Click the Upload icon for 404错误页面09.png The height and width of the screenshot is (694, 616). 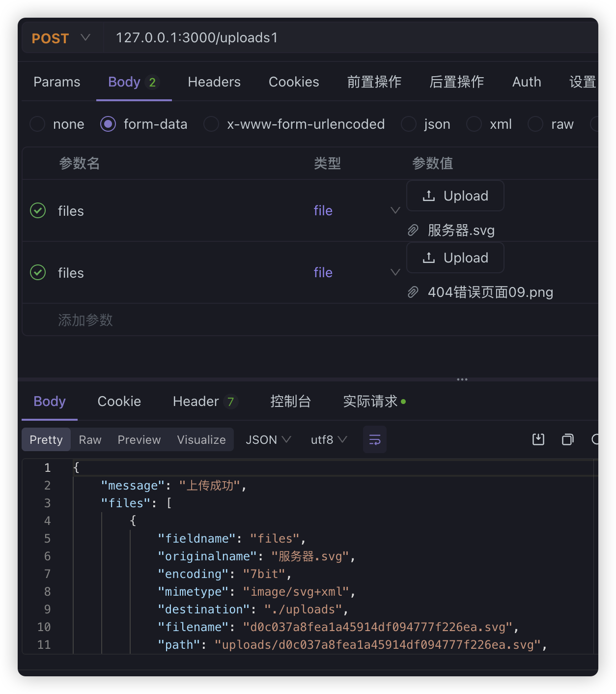[x=429, y=257]
